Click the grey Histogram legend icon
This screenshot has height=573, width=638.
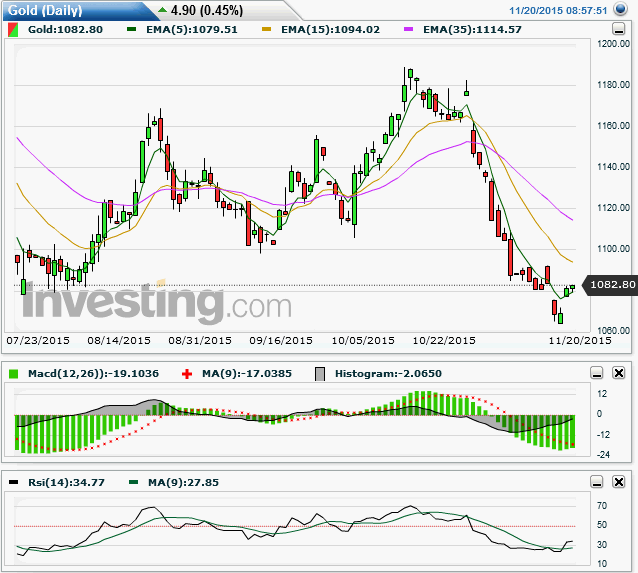320,374
